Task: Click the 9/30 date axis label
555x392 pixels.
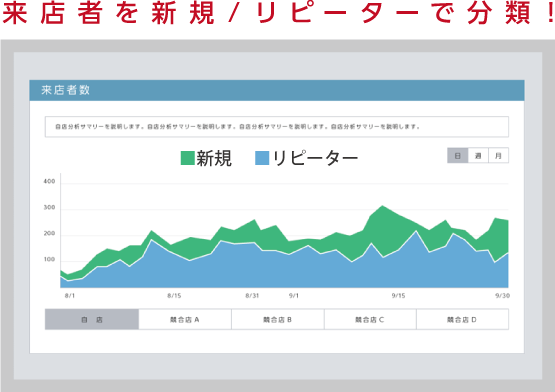Action: pos(502,295)
